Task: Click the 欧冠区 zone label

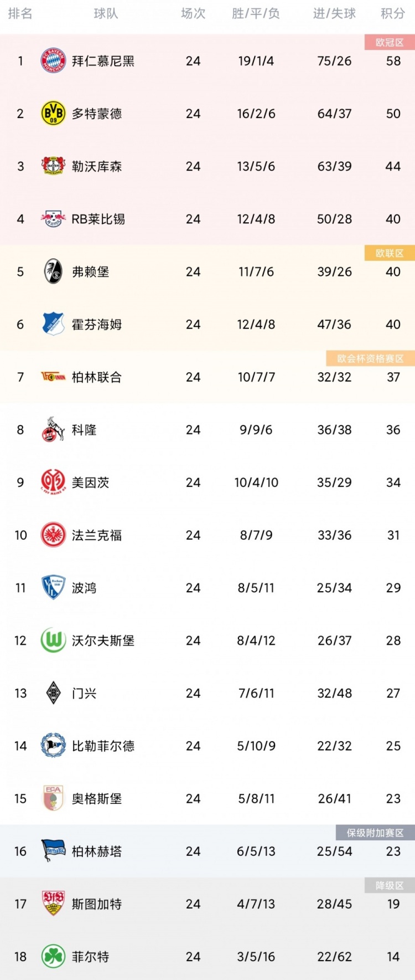Action: coord(390,43)
